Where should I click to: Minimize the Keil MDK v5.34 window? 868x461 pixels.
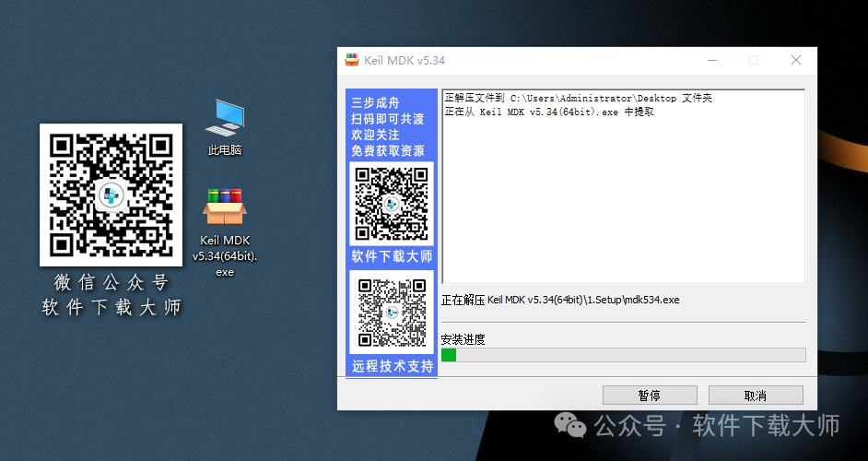coord(712,60)
